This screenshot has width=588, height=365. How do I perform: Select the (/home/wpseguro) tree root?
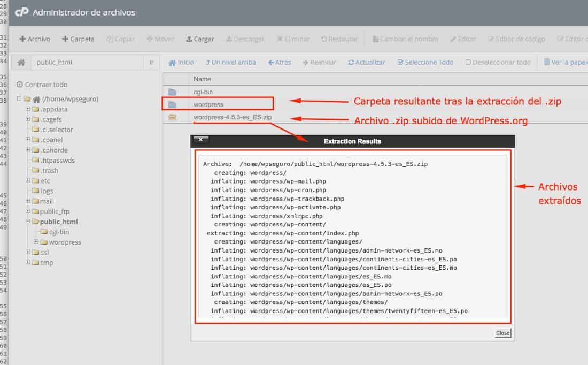tap(70, 99)
